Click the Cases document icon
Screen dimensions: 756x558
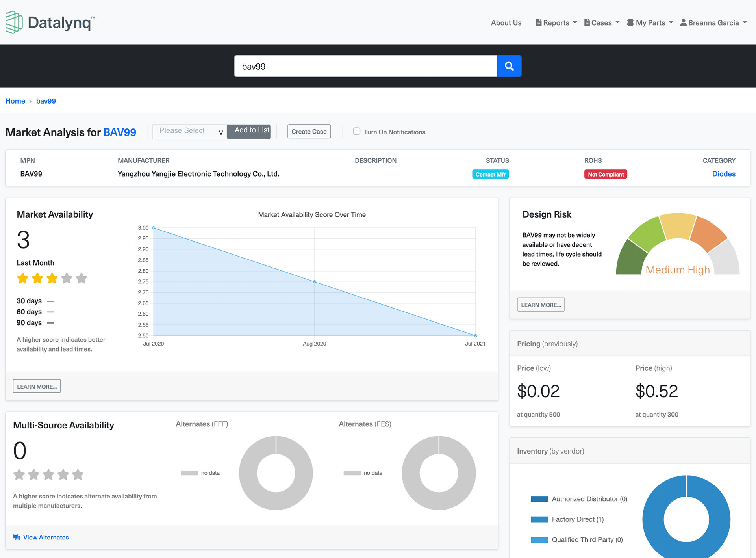(x=587, y=23)
